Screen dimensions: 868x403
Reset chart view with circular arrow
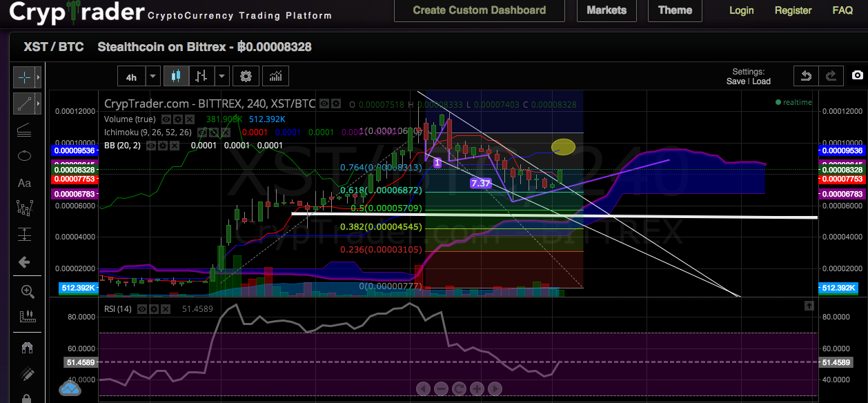click(459, 389)
